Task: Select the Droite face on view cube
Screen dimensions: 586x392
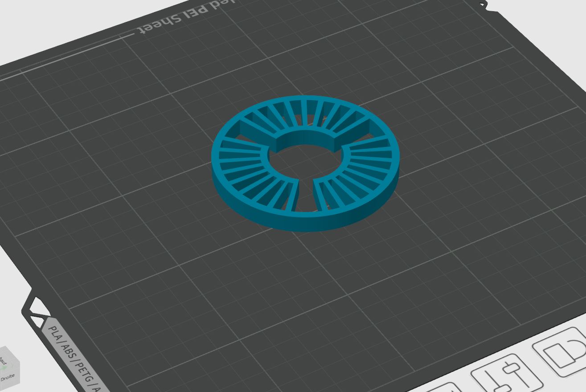Action: pyautogui.click(x=8, y=377)
